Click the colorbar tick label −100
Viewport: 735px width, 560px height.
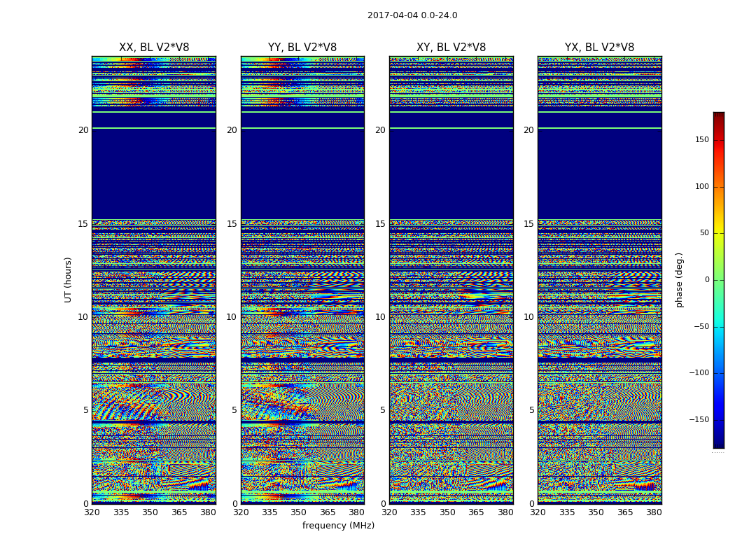(699, 372)
